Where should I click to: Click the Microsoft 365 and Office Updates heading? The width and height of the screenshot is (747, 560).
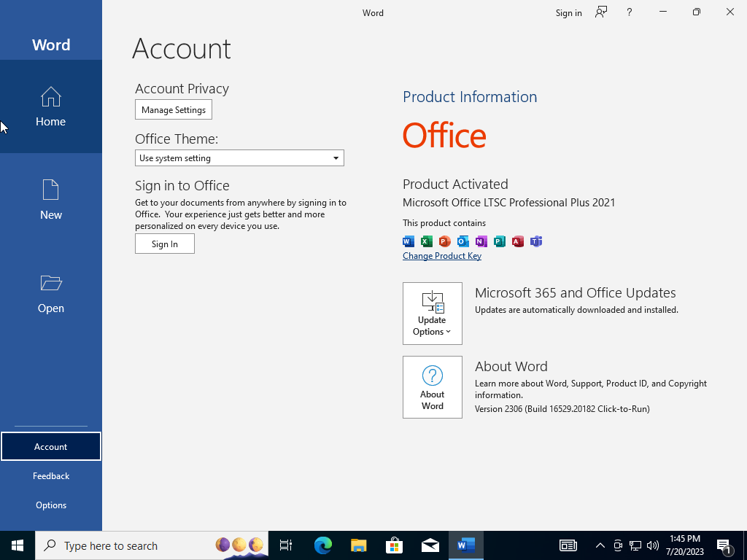point(576,293)
